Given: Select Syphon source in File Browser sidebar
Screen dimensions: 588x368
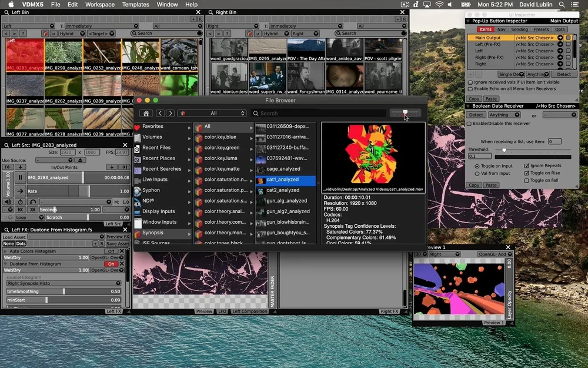Looking at the screenshot, I should point(162,190).
